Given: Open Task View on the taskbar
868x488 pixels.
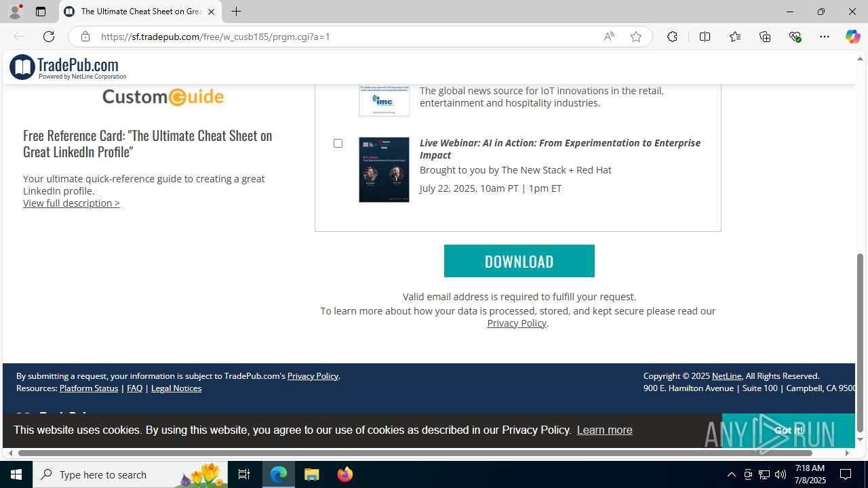Looking at the screenshot, I should point(244,474).
